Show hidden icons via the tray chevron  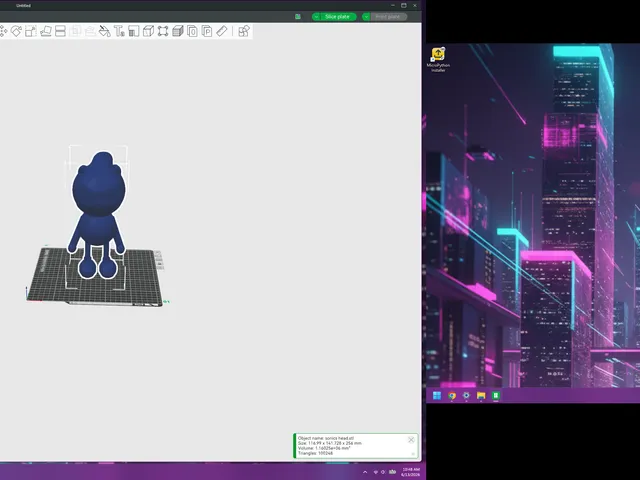(365, 472)
